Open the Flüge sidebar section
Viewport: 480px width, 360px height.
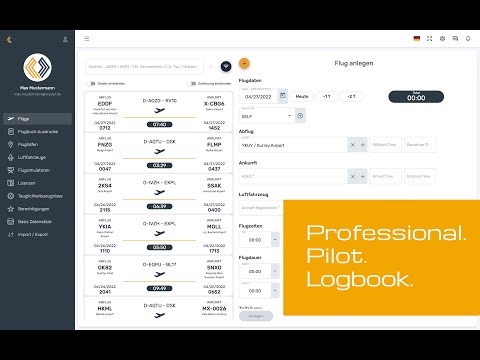coord(37,119)
